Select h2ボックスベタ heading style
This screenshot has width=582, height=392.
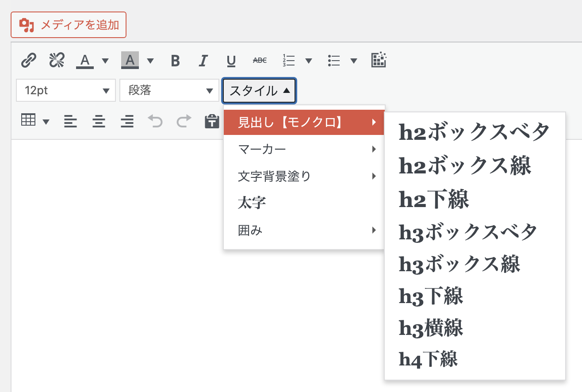click(475, 132)
